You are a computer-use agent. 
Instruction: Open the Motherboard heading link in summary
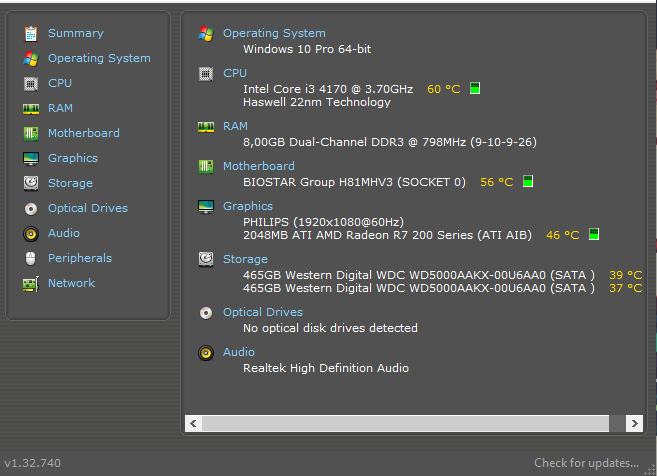(259, 166)
